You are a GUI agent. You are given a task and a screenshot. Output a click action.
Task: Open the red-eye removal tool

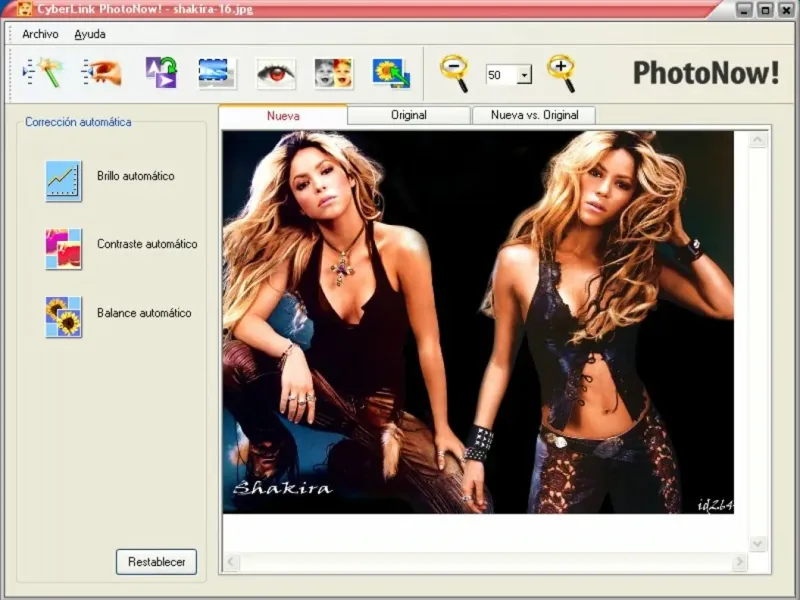tap(276, 74)
